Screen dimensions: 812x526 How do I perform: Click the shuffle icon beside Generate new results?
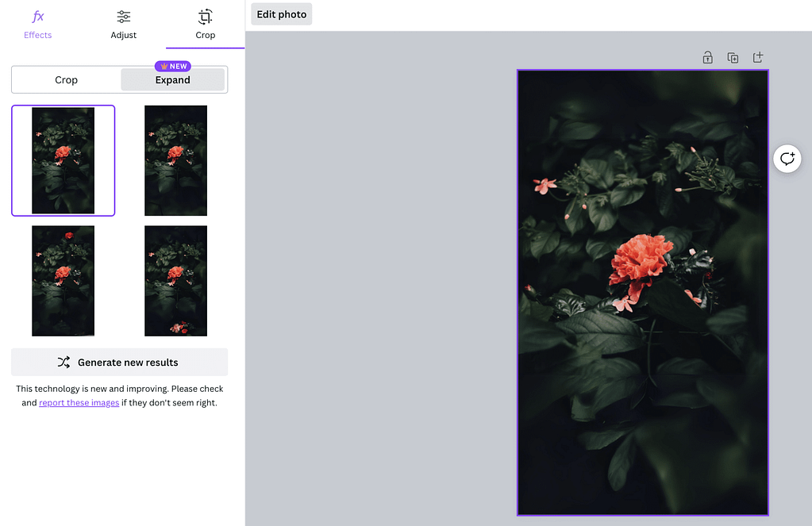coord(64,363)
